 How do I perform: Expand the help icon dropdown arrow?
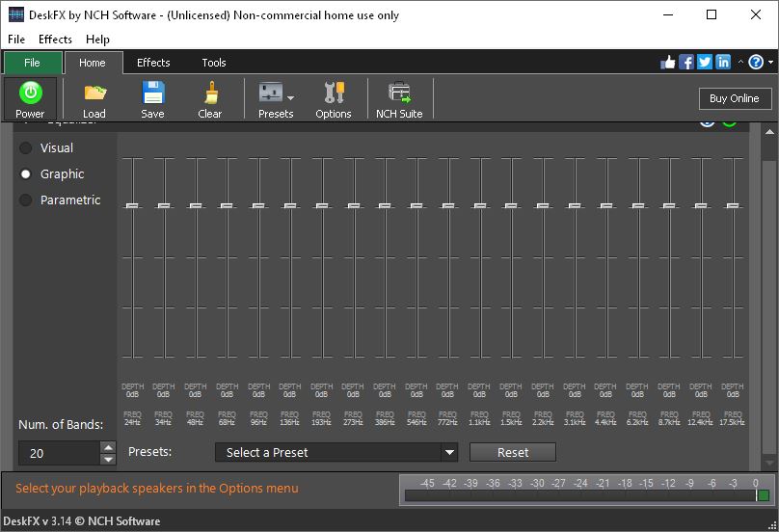(770, 62)
